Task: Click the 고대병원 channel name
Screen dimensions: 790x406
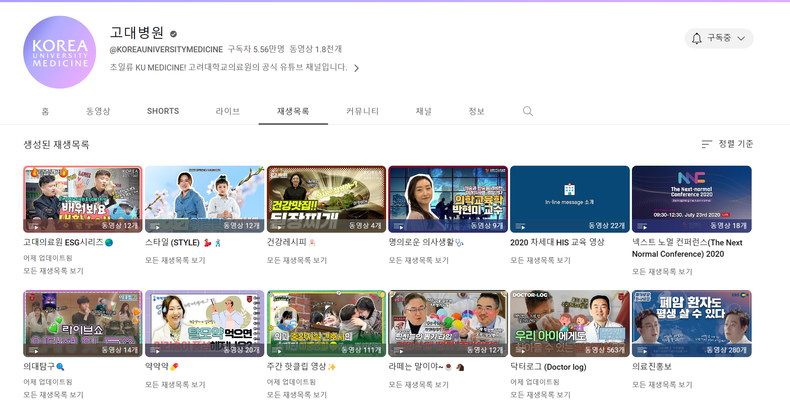Action: pos(137,33)
